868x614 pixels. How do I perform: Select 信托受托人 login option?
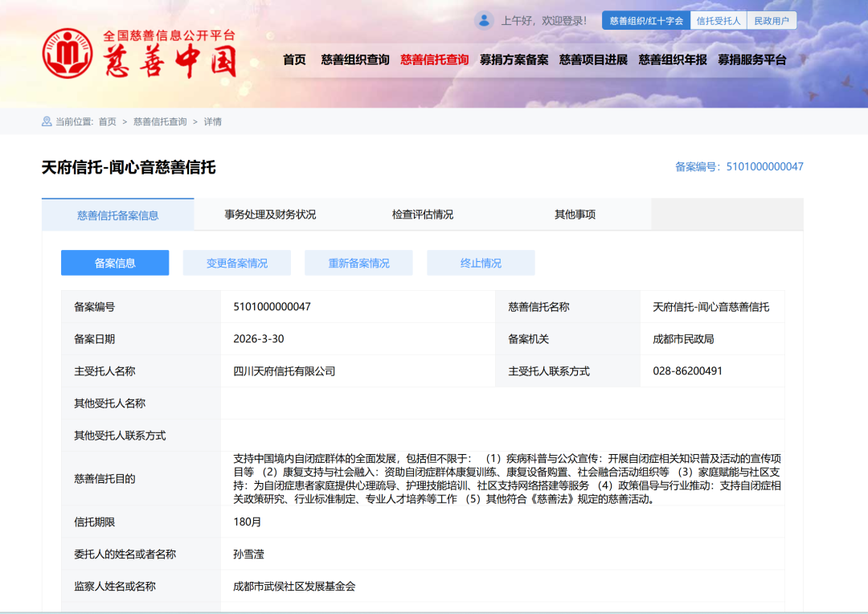[719, 20]
